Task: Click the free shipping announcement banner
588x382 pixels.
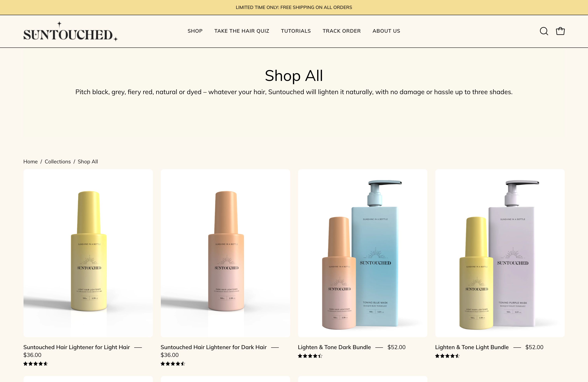Action: pos(294,7)
